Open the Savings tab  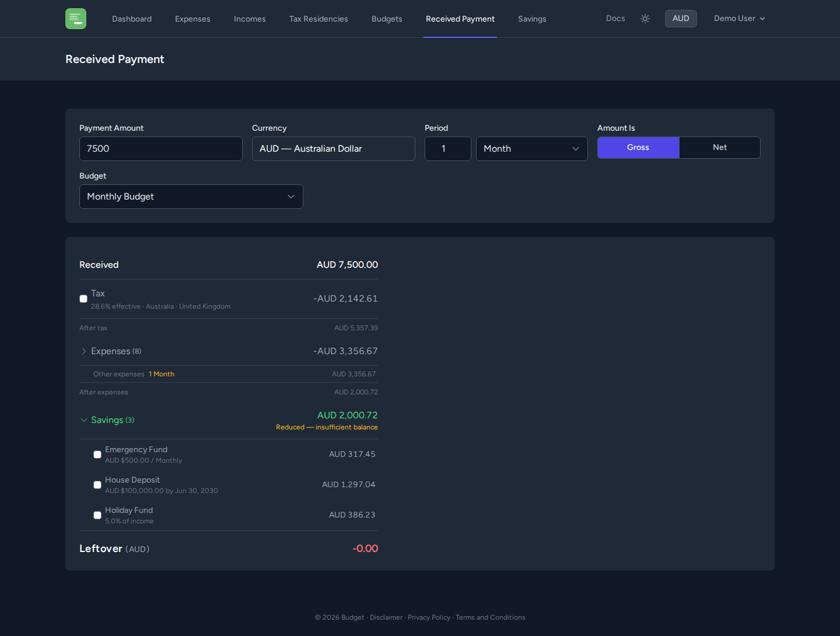pos(532,19)
